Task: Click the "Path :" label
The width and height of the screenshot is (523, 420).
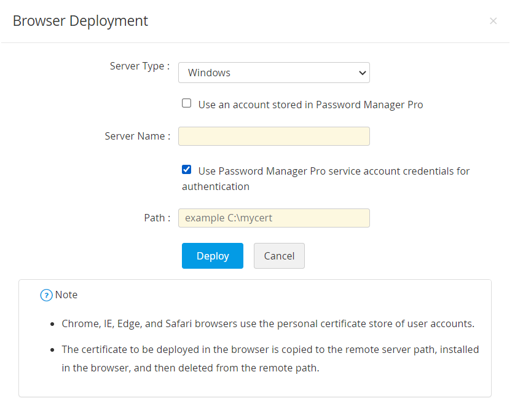Action: coord(158,218)
